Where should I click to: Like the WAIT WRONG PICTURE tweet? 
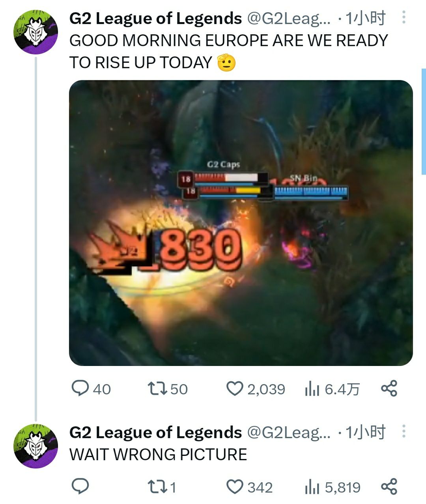250,487
